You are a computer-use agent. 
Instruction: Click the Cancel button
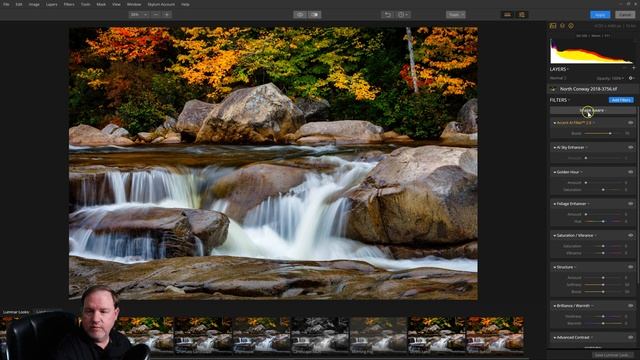[x=625, y=15]
